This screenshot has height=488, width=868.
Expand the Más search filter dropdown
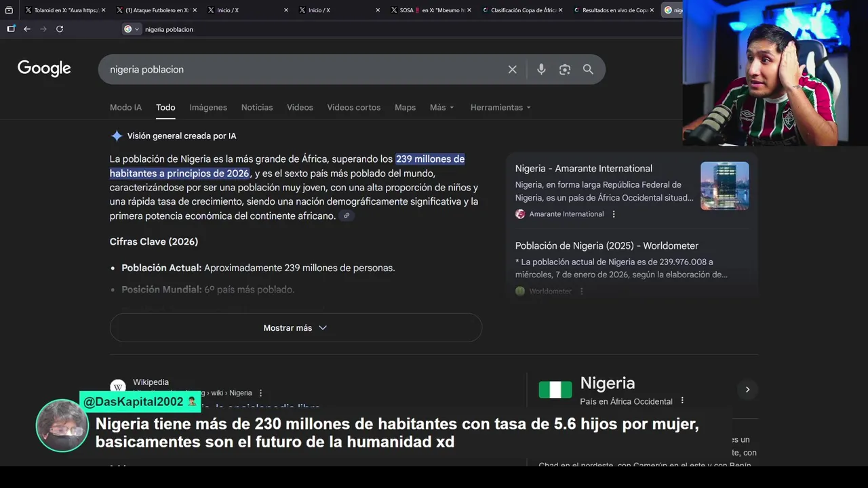(x=442, y=107)
